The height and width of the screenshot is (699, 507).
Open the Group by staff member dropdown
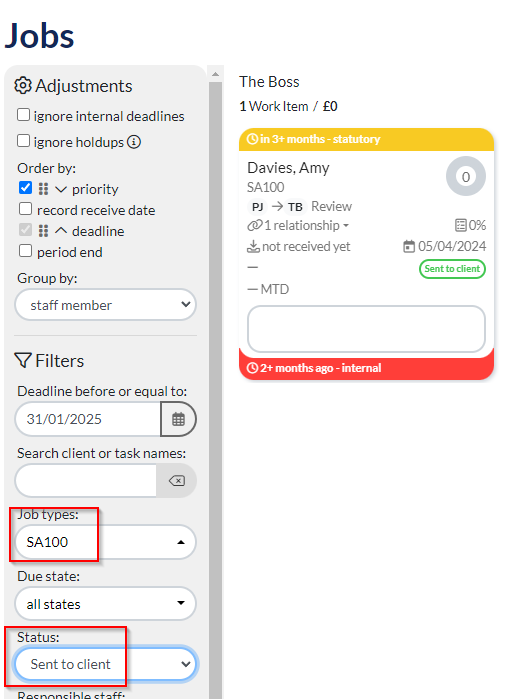(106, 305)
